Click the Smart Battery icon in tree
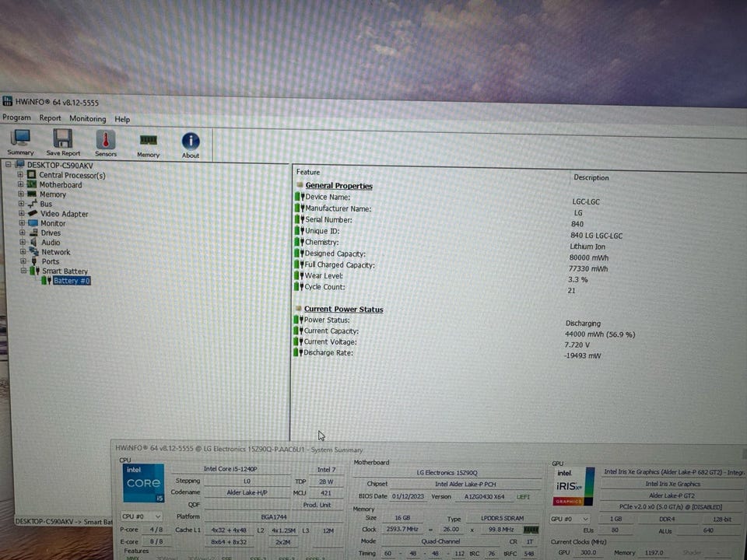The width and height of the screenshot is (747, 560). point(34,271)
